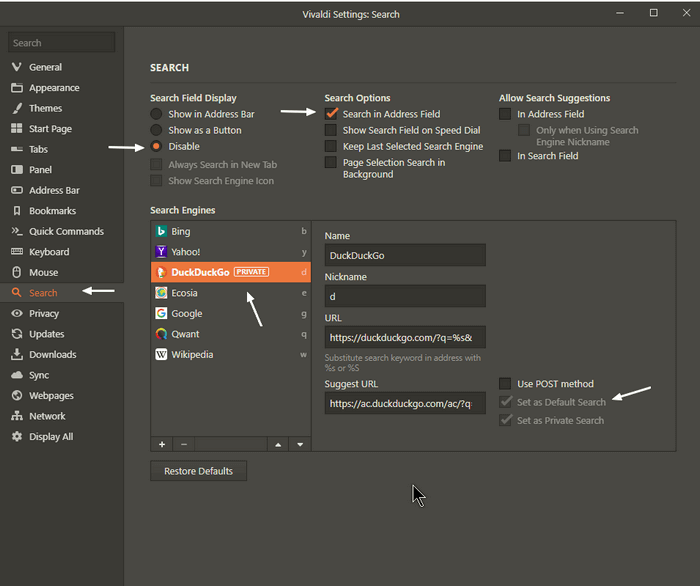Image resolution: width=700 pixels, height=586 pixels.
Task: Click the Display All gear icon
Action: click(17, 436)
